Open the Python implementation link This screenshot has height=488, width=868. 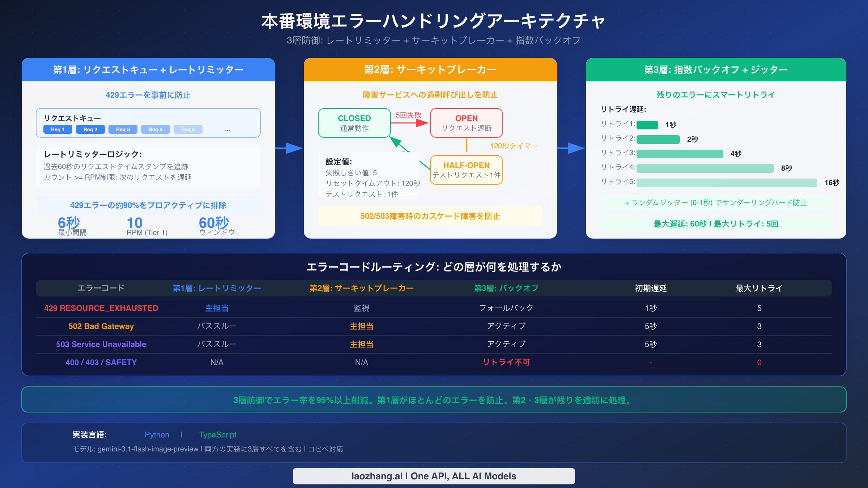point(157,435)
